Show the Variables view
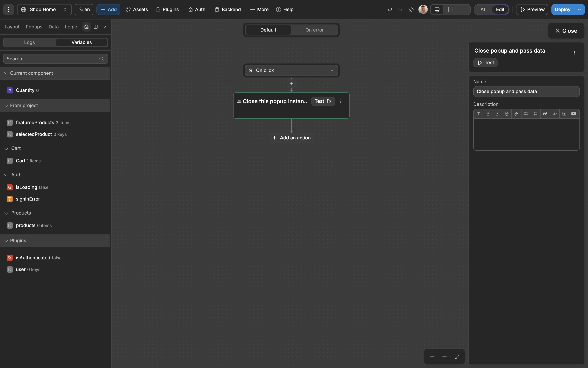Screen dimensions: 588x368 (x=82, y=42)
